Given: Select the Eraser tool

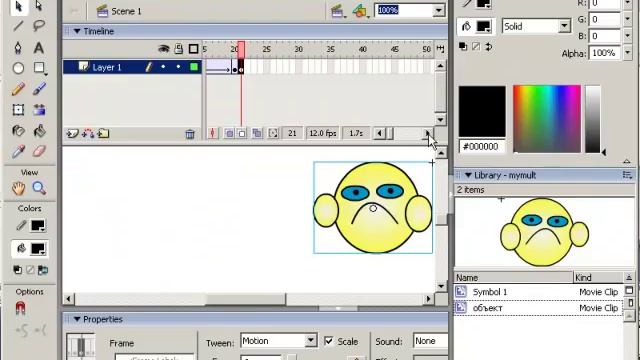Looking at the screenshot, I should pos(39,151).
